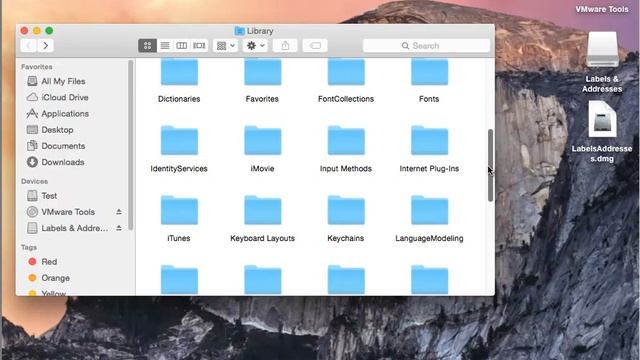This screenshot has width=640, height=360.
Task: Open the item arrangement dropdown
Action: (x=225, y=46)
